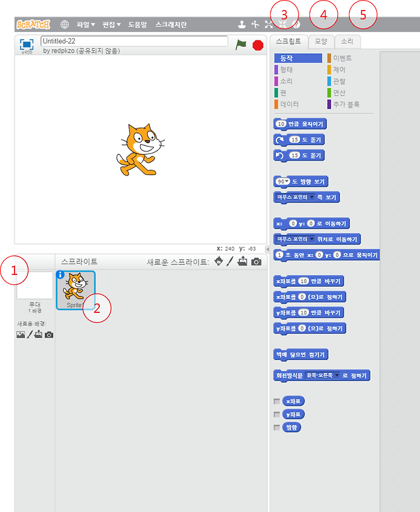
Task: Switch to the 스크립트 tab
Action: (x=289, y=41)
